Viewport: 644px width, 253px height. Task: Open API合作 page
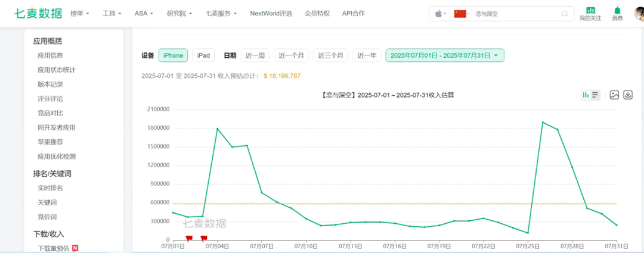click(353, 14)
